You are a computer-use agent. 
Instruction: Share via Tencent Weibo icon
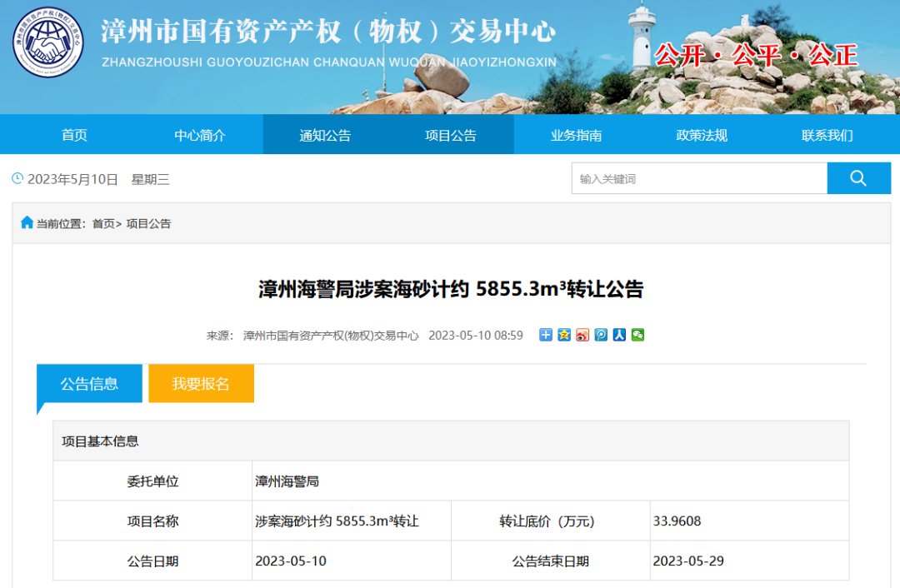[601, 335]
